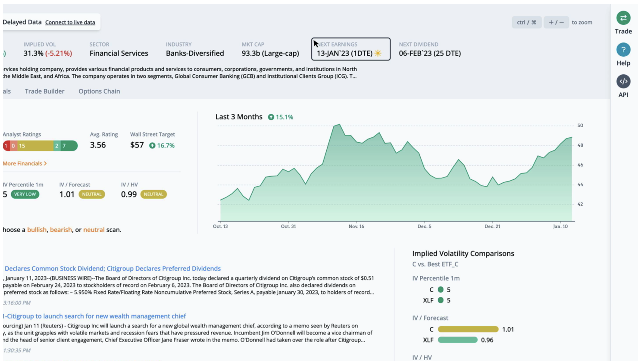
Task: Open the API code icon
Action: click(x=623, y=81)
